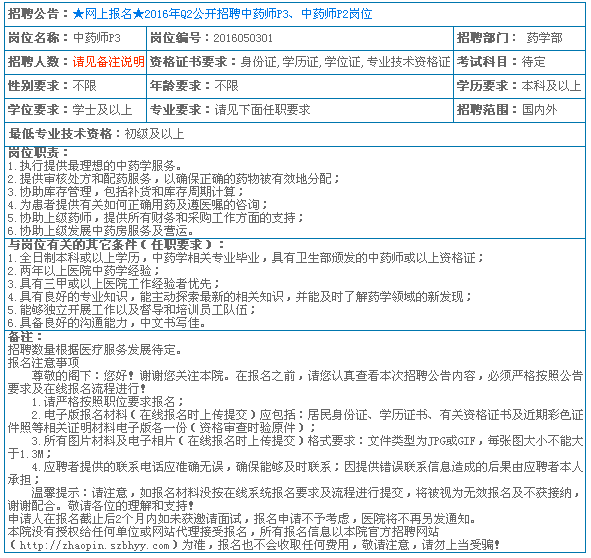
Task: Click the 与岗位有关的其它条件 heading
Action: [x=116, y=245]
